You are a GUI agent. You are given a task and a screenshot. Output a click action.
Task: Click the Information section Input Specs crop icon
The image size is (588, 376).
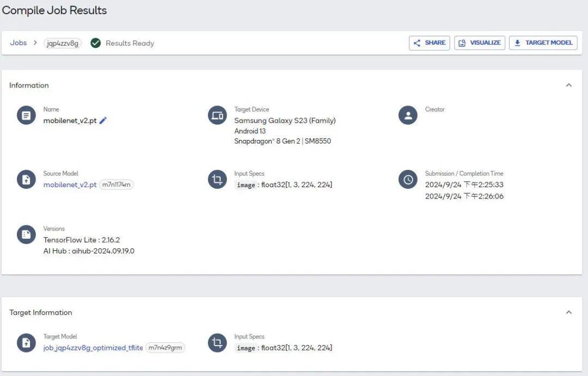point(217,180)
